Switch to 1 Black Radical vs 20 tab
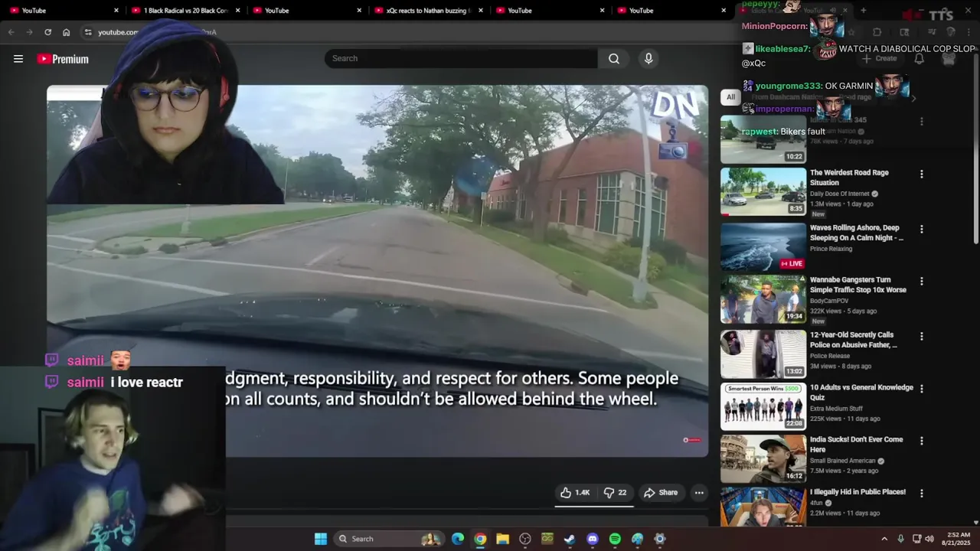Viewport: 980px width, 551px height. pyautogui.click(x=186, y=11)
